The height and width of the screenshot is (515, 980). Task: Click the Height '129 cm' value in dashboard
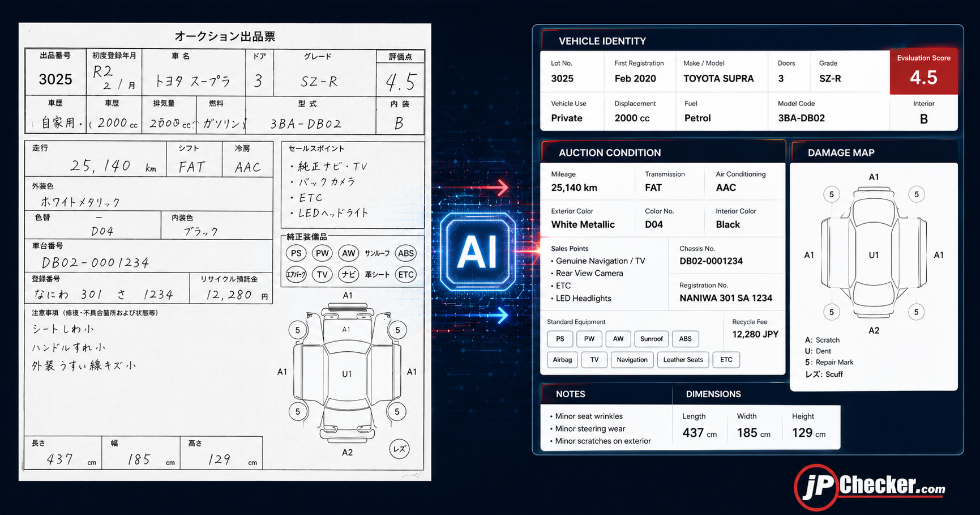pyautogui.click(x=808, y=433)
